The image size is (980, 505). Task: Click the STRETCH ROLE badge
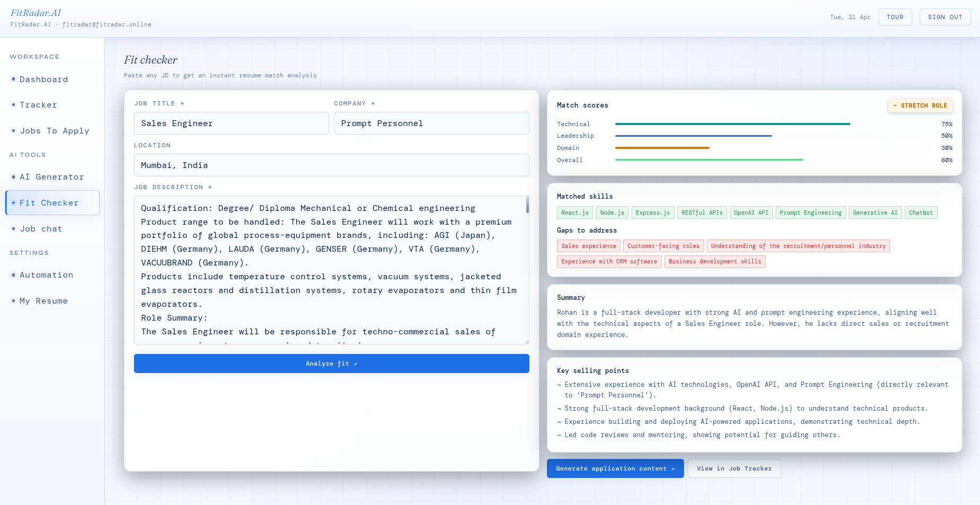(x=920, y=105)
